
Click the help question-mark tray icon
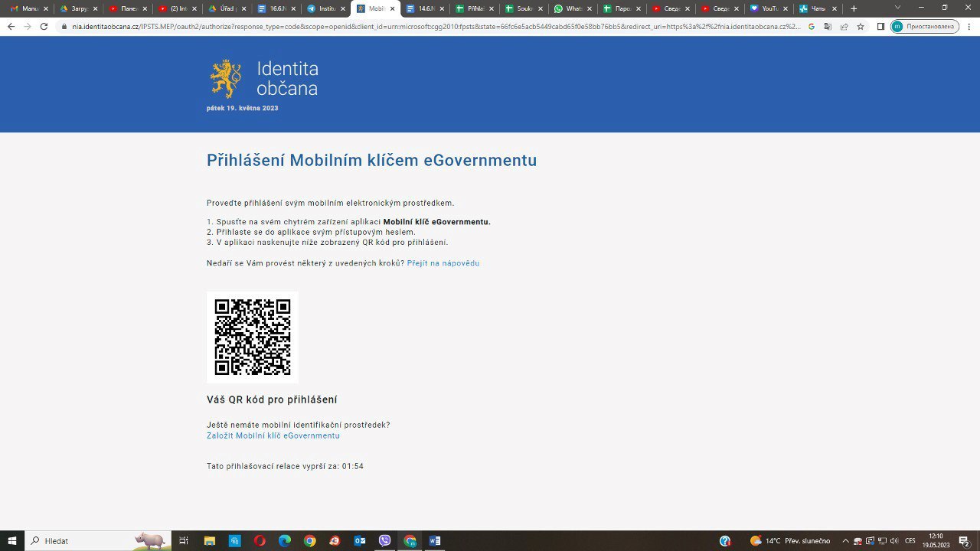tap(725, 541)
